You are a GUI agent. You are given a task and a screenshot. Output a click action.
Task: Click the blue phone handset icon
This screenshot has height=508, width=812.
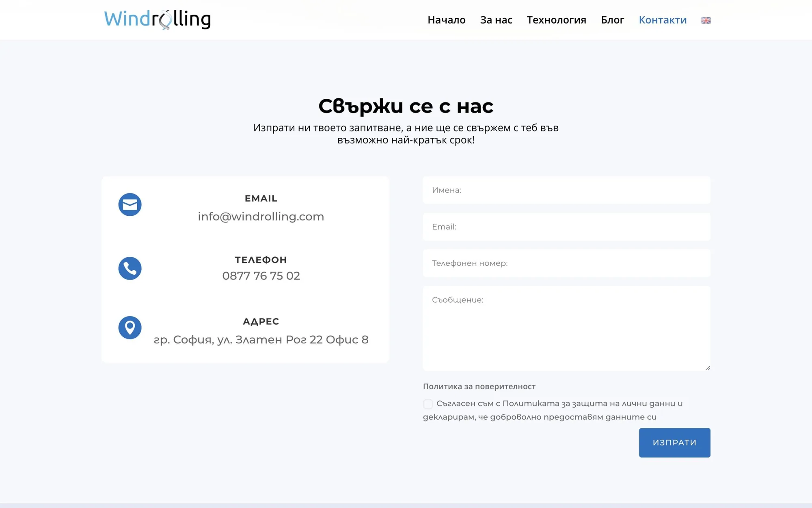tap(130, 268)
